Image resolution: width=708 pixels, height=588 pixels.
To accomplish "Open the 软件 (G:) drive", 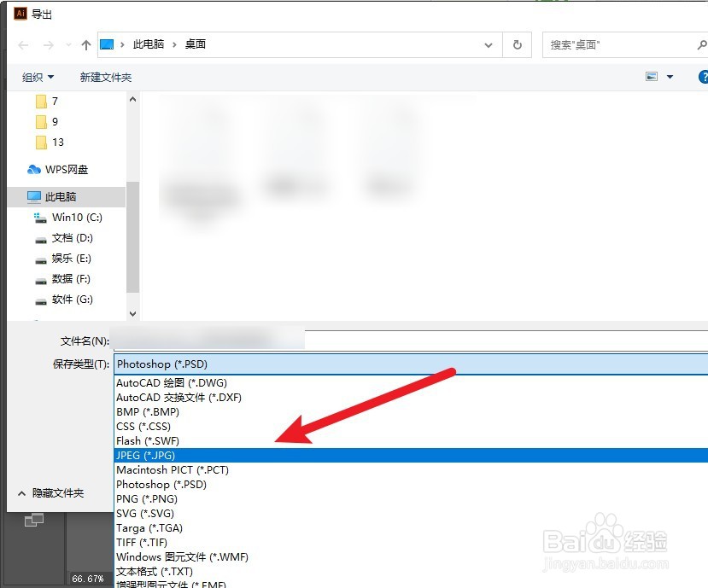I will pos(64,300).
